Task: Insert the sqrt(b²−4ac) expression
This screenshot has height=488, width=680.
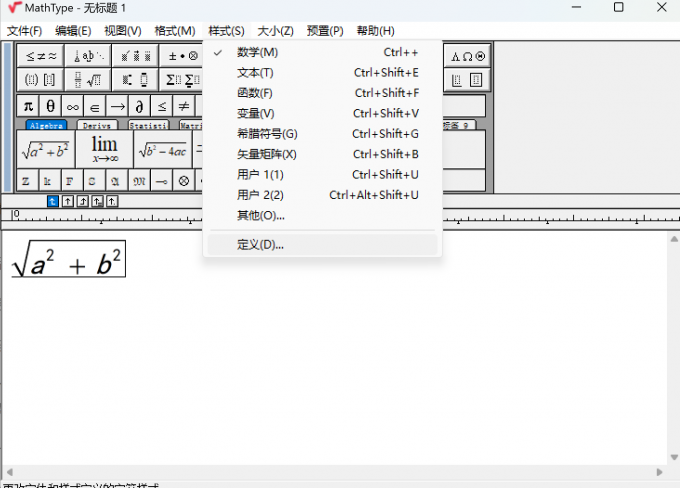Action: click(163, 150)
